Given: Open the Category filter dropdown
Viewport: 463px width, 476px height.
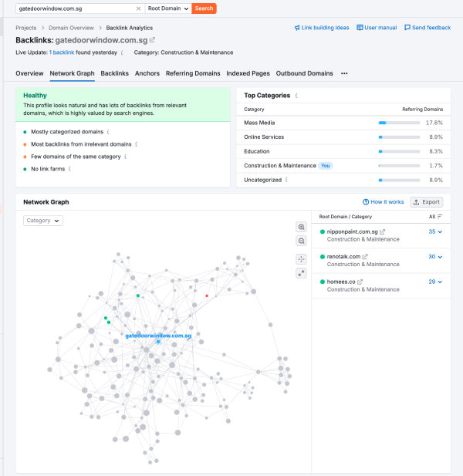Looking at the screenshot, I should pyautogui.click(x=43, y=221).
